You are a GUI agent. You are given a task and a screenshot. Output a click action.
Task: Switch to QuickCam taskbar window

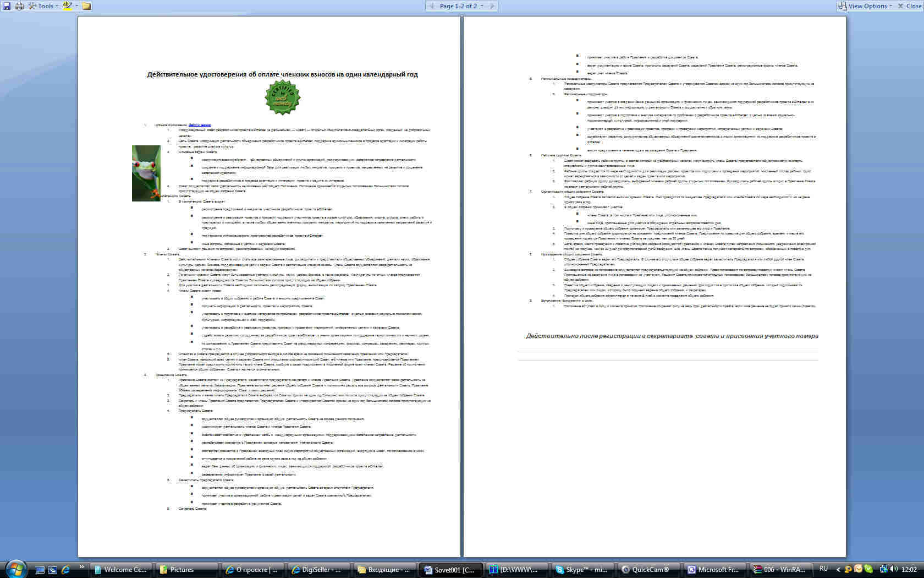(x=648, y=570)
